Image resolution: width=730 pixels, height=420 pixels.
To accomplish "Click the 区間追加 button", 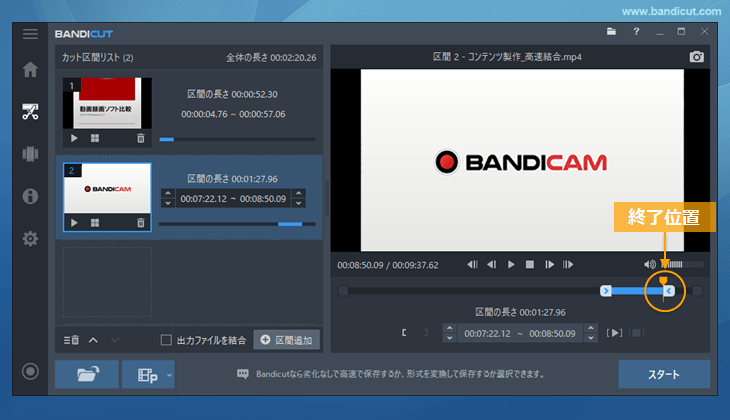I will (x=286, y=340).
